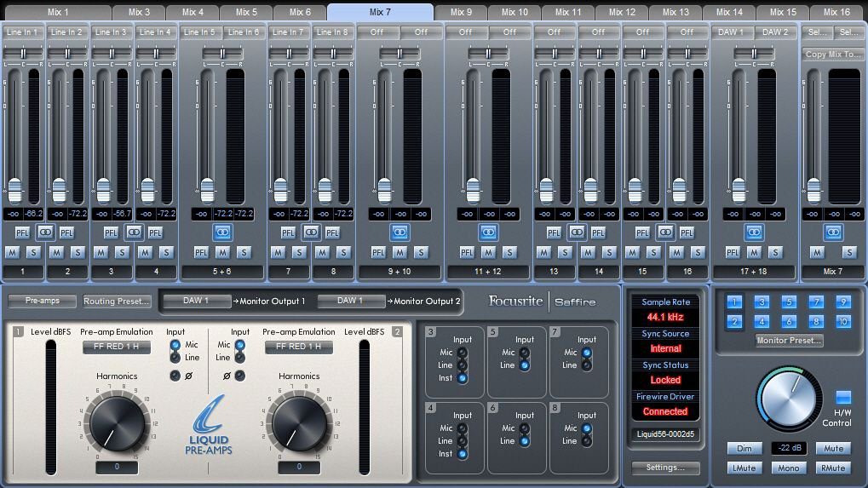Toggle the H/W Control button
The height and width of the screenshot is (488, 868).
pos(843,397)
